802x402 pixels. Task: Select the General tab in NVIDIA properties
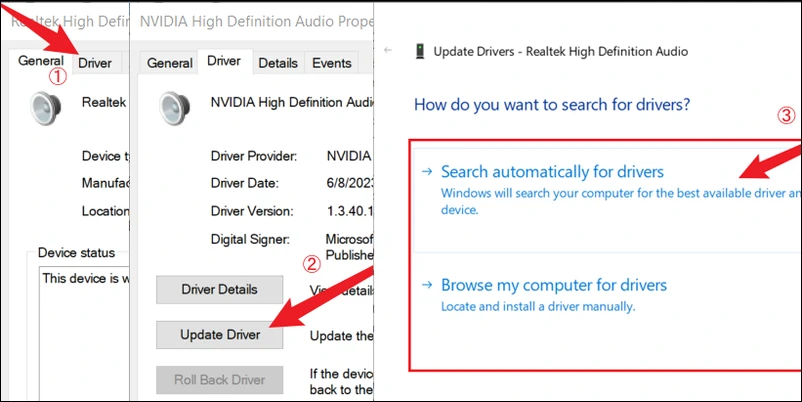170,63
